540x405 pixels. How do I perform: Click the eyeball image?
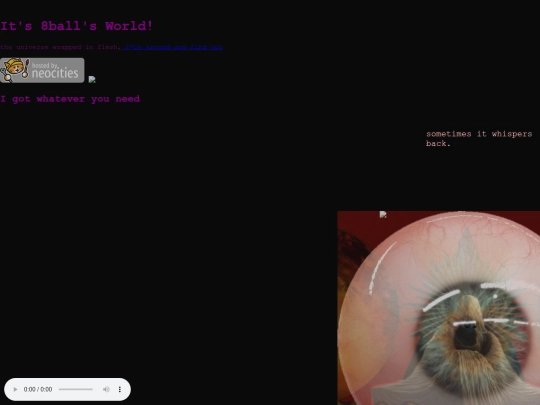pos(438,308)
